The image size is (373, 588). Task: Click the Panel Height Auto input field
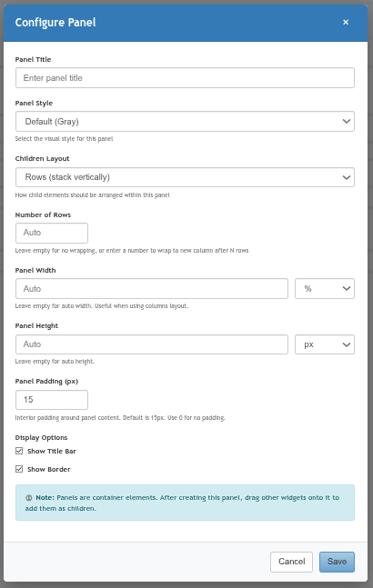point(152,344)
